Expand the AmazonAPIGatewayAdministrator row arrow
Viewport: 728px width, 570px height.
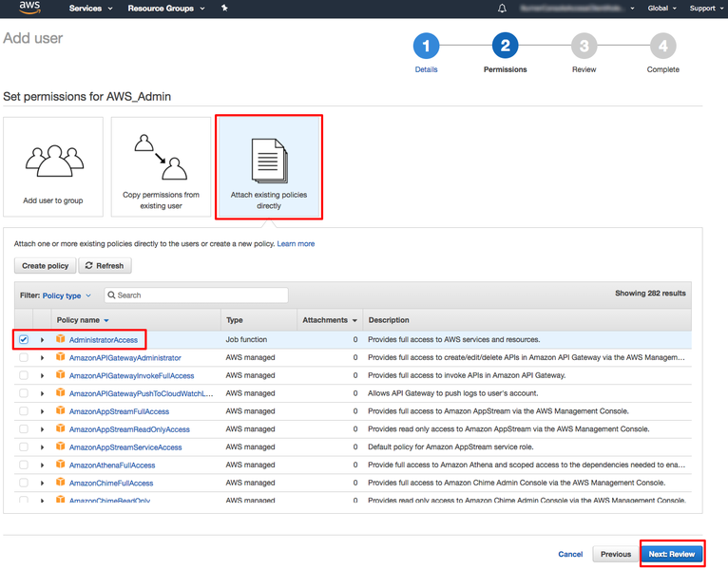42,358
